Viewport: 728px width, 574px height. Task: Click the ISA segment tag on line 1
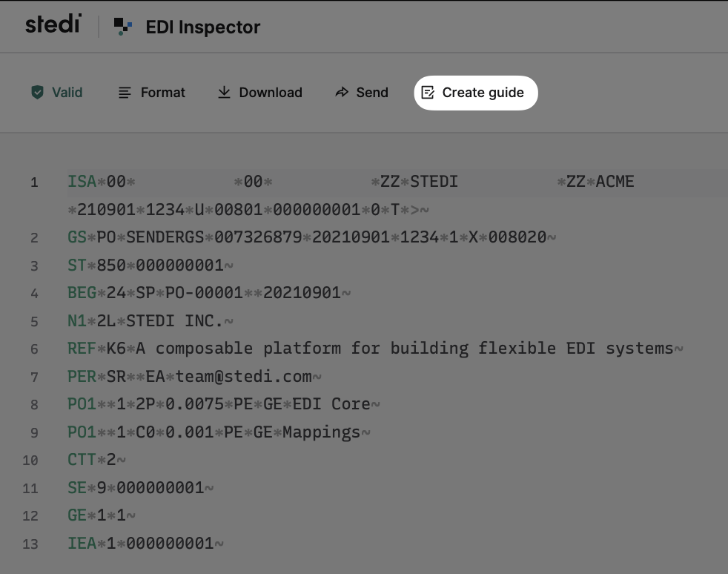[x=82, y=182]
